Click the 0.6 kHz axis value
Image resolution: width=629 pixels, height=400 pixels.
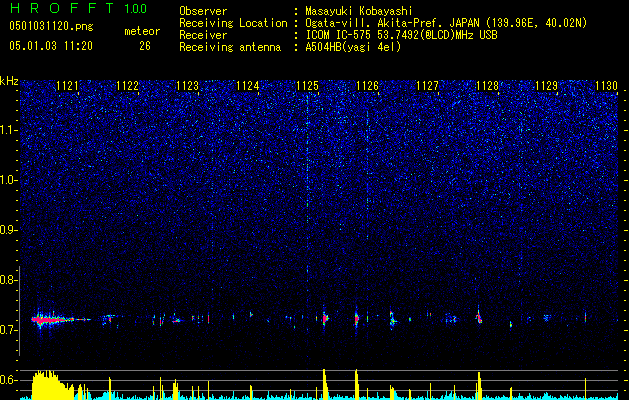(x=8, y=380)
